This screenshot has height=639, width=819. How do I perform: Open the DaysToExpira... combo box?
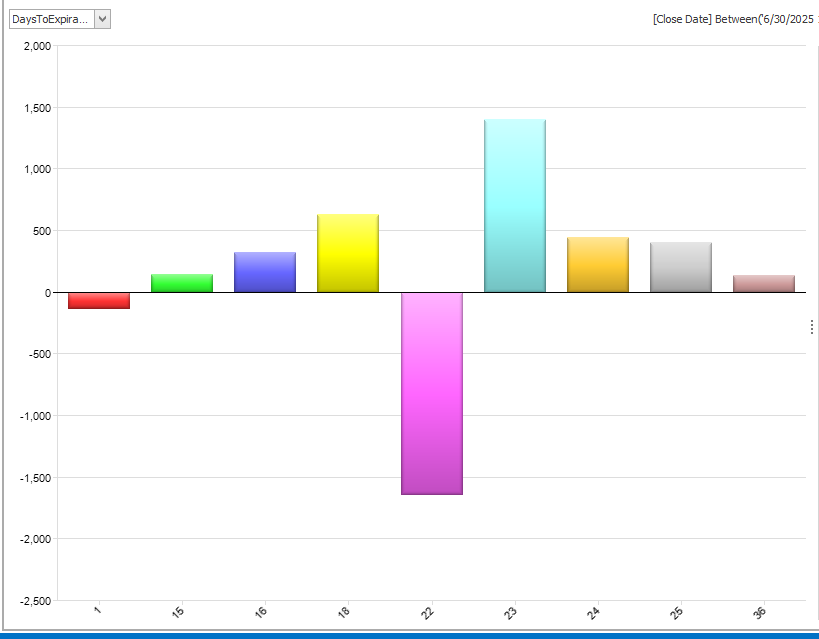[x=50, y=19]
